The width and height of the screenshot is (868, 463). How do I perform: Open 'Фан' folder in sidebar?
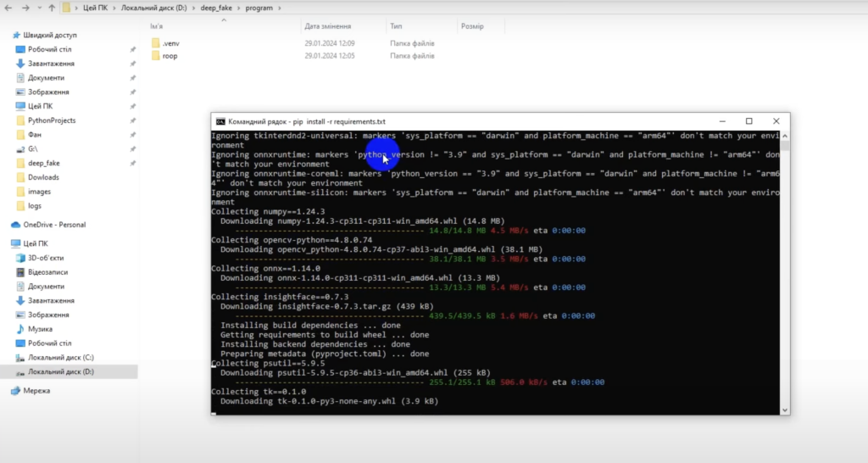click(34, 135)
